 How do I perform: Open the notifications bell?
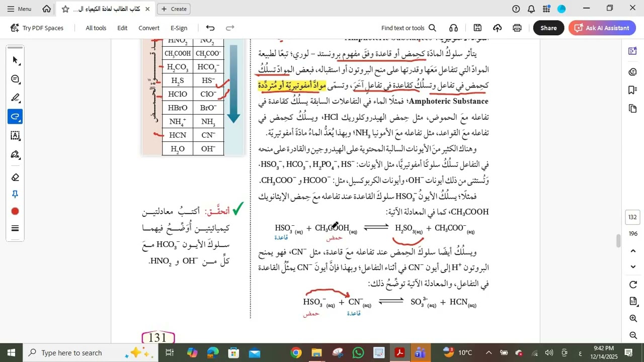(531, 9)
